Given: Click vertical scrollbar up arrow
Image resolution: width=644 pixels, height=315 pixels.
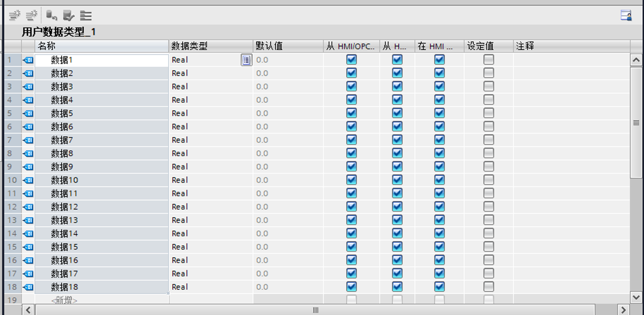Looking at the screenshot, I should (636, 60).
